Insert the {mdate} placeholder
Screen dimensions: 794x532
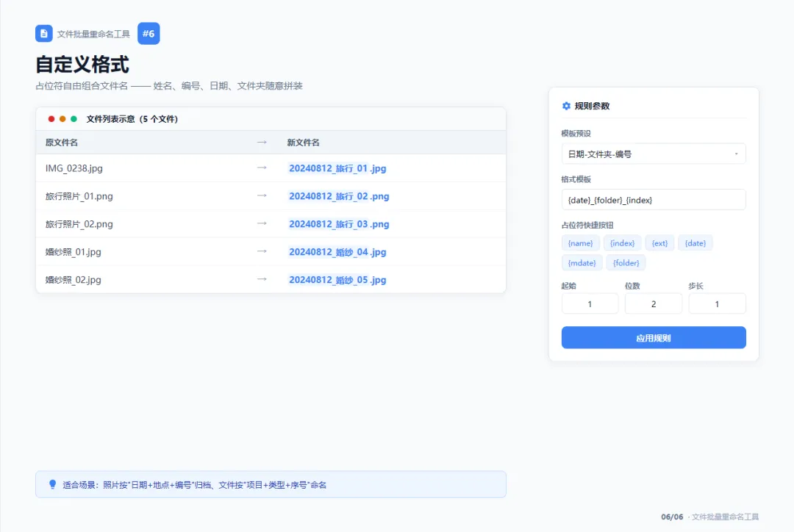pyautogui.click(x=582, y=263)
